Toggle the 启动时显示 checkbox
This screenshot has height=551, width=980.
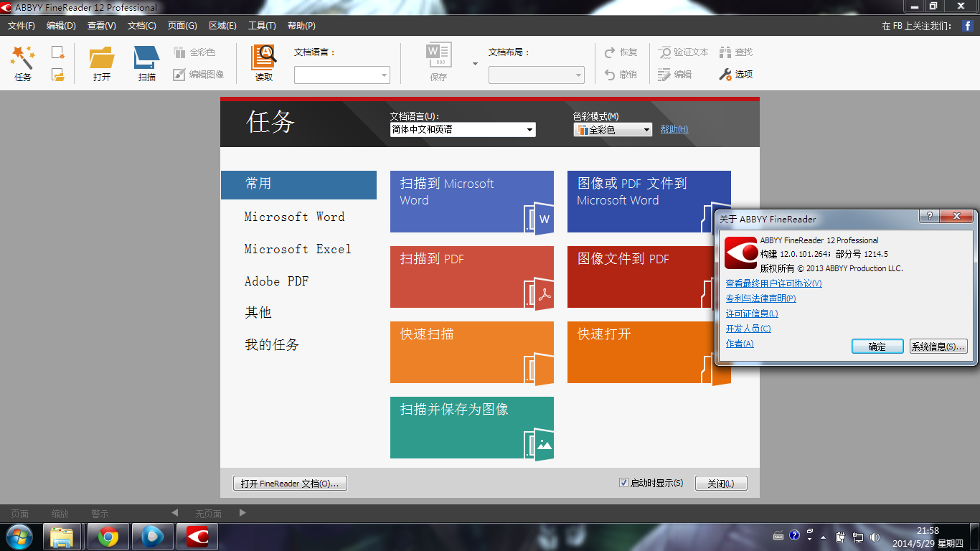coord(623,483)
